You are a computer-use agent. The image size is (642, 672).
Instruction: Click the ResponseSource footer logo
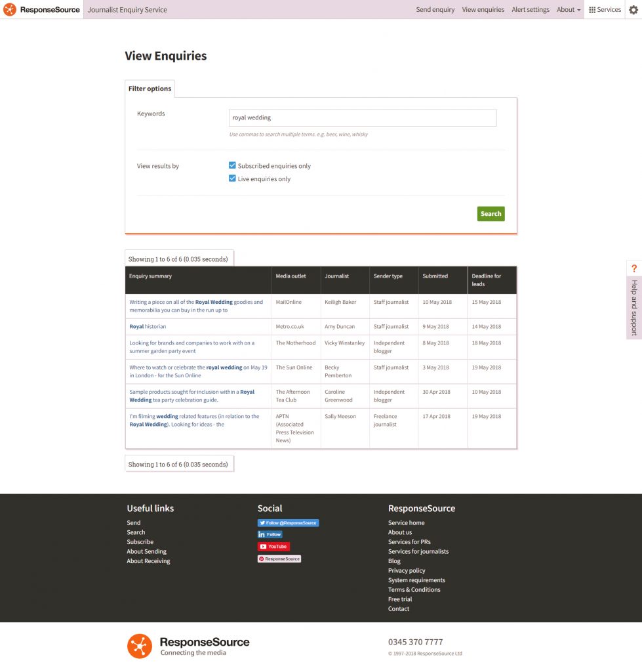click(x=188, y=646)
